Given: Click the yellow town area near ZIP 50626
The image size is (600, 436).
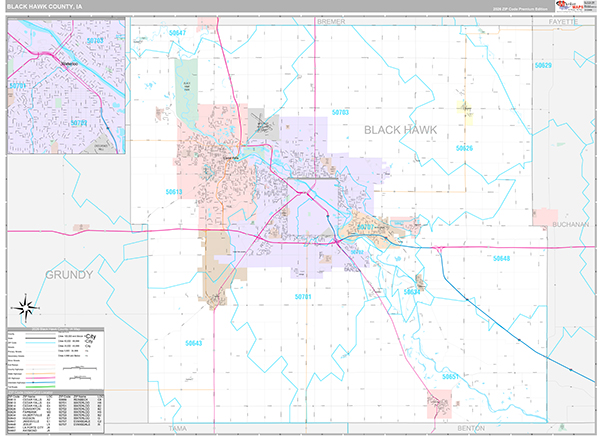Looking at the screenshot, I should tap(464, 108).
